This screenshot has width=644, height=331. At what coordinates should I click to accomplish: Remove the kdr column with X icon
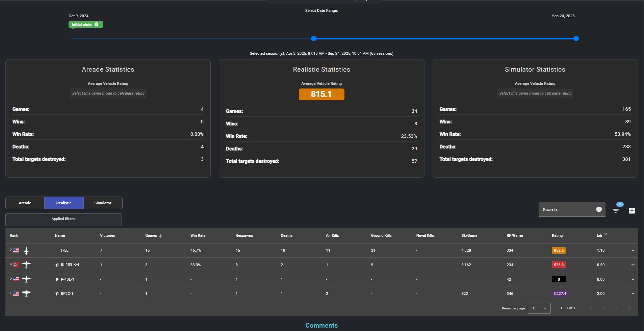tap(606, 234)
